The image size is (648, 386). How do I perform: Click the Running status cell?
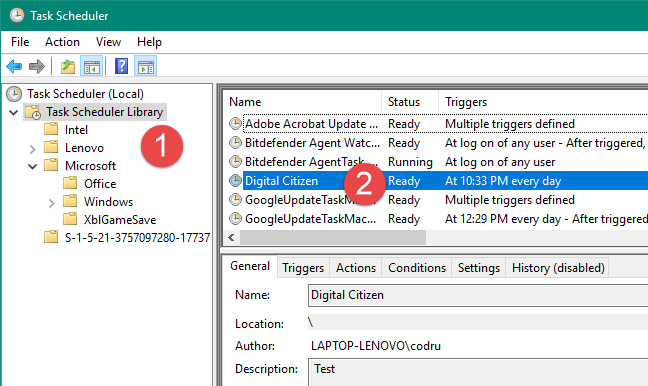click(410, 162)
